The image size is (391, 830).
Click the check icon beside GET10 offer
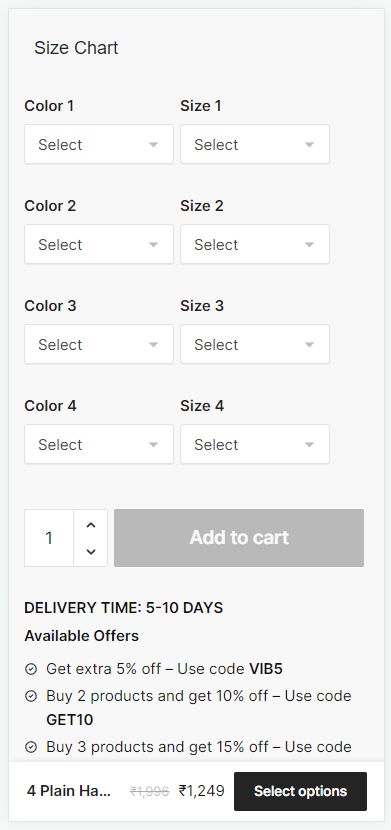(x=31, y=696)
